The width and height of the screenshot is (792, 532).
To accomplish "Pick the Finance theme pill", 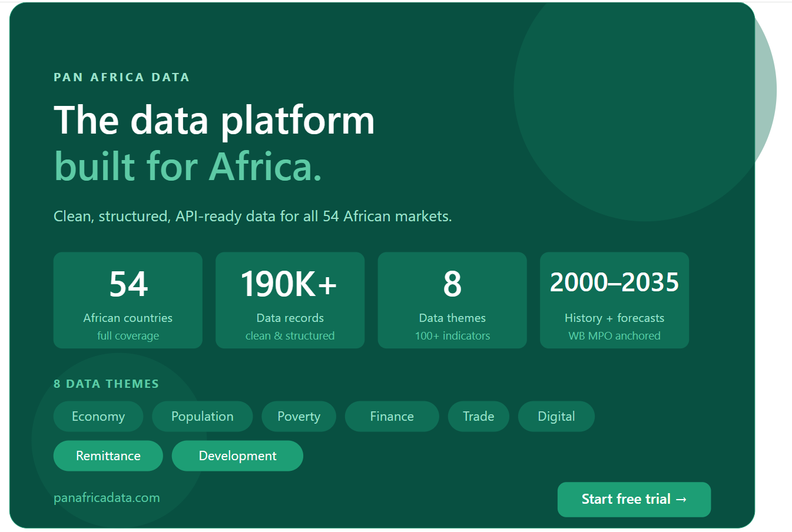I will tap(392, 417).
